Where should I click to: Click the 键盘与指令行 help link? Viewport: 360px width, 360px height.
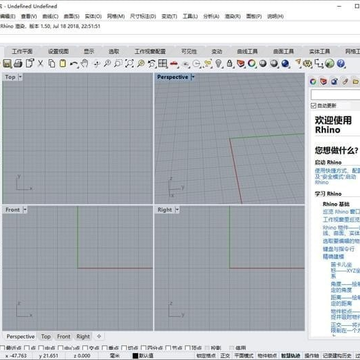coord(338,249)
